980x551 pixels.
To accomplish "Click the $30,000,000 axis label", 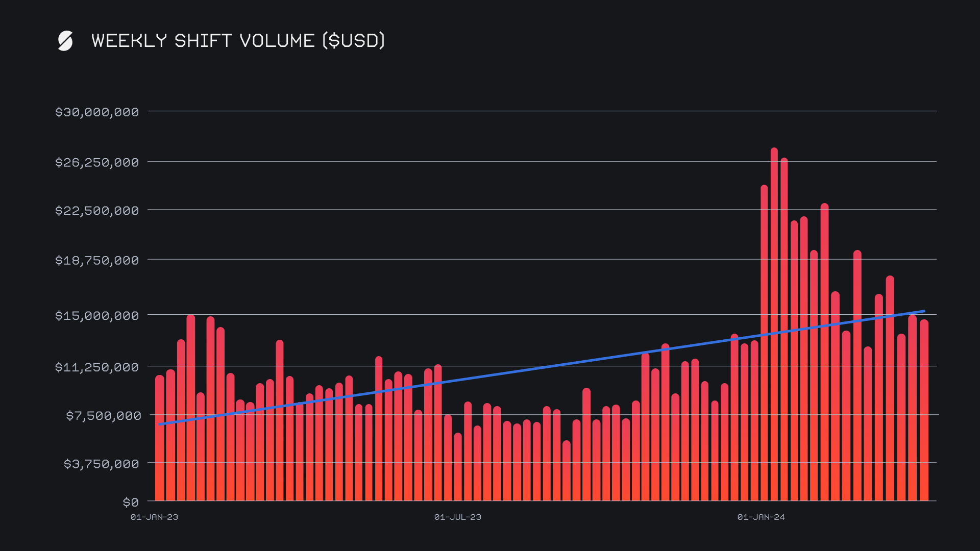I will pyautogui.click(x=97, y=112).
